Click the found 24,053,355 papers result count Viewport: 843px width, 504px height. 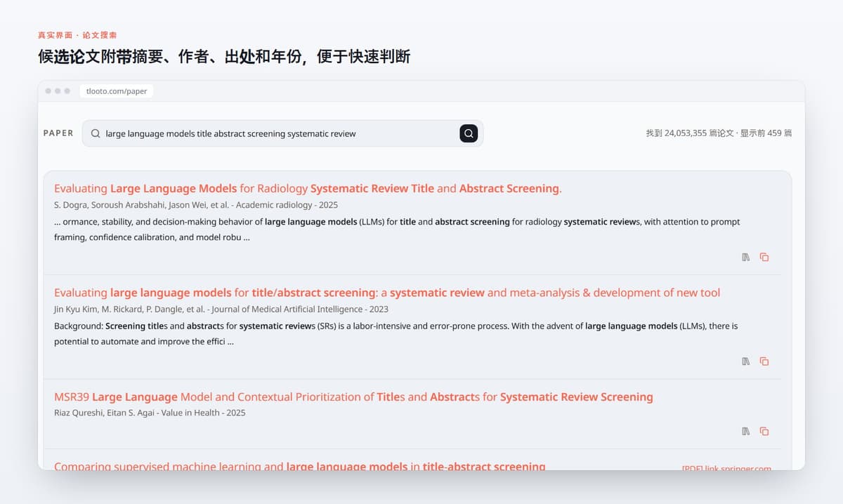pos(719,133)
